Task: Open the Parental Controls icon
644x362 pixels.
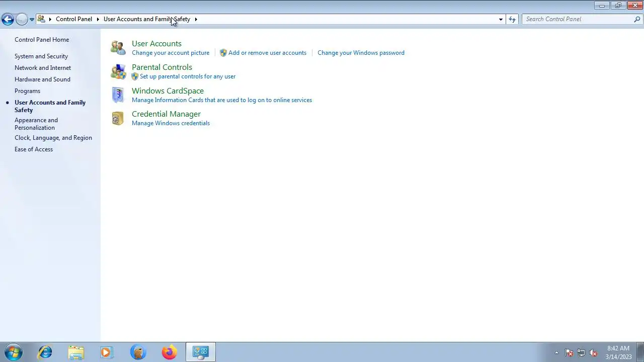Action: [x=118, y=71]
